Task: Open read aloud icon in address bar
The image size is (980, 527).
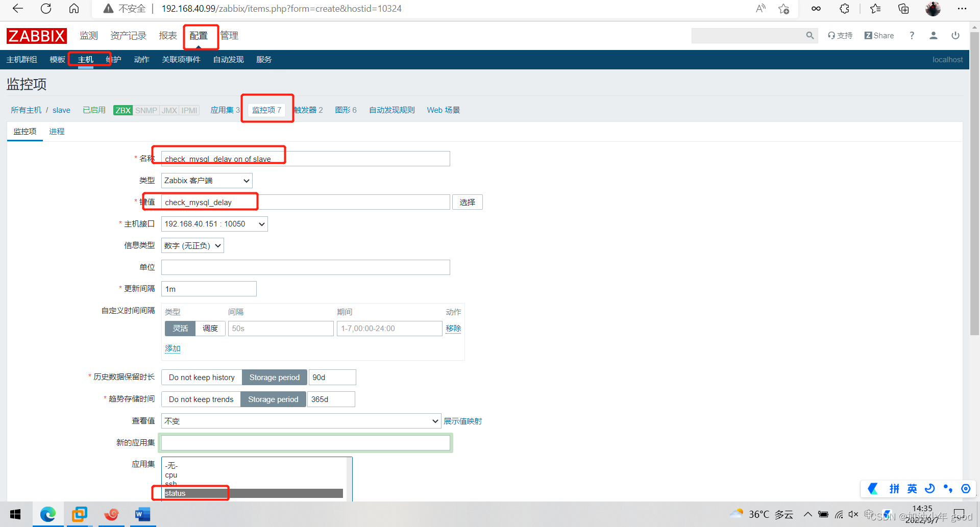Action: [x=761, y=9]
